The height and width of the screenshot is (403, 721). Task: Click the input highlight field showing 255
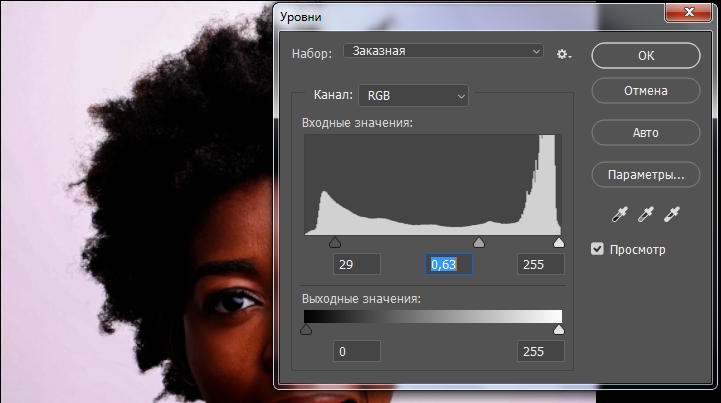pos(541,265)
